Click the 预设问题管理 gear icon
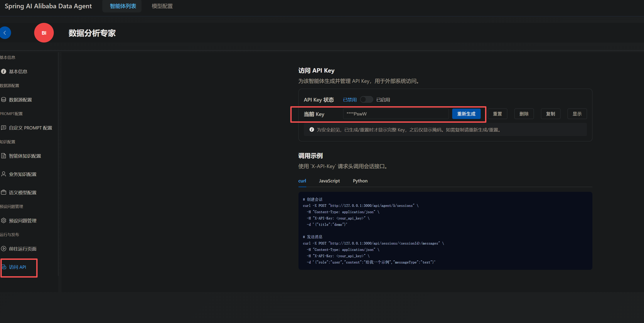 (3, 220)
